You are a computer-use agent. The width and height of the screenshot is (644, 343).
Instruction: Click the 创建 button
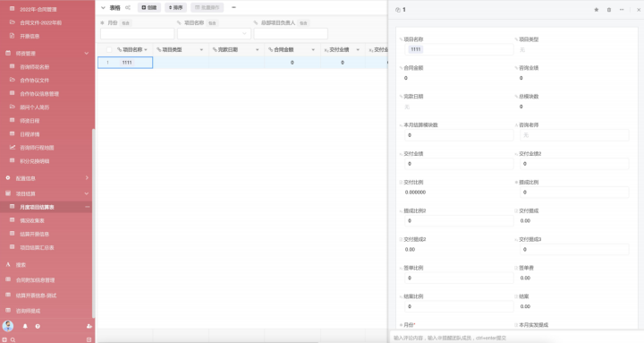click(149, 7)
